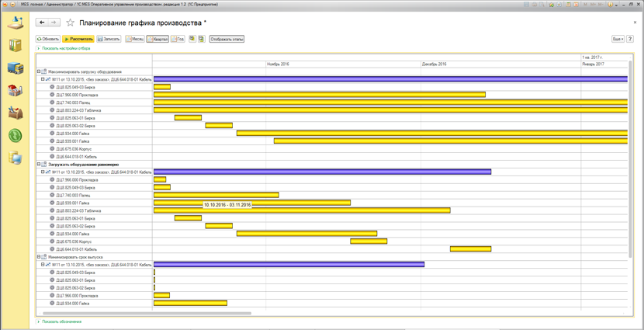Switch timeline scale to Год
The height and width of the screenshot is (330, 644).
[178, 39]
